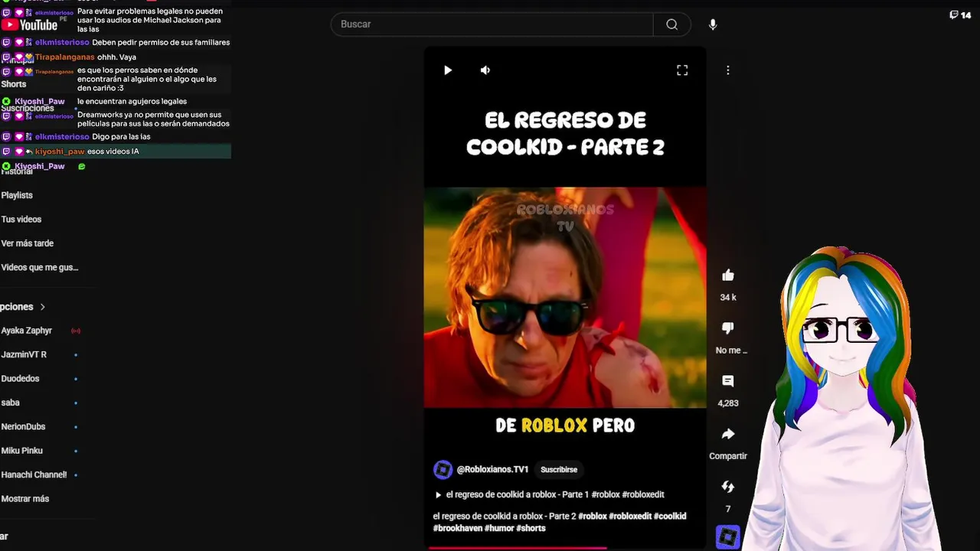Open Playlists in the sidebar
Viewport: 980px width, 551px height.
(17, 195)
